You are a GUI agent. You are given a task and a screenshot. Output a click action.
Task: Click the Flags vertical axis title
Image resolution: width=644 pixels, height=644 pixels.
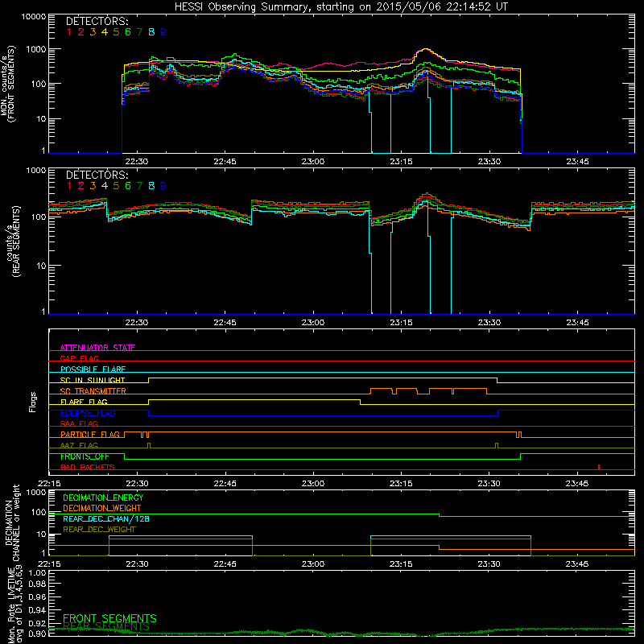tap(32, 402)
